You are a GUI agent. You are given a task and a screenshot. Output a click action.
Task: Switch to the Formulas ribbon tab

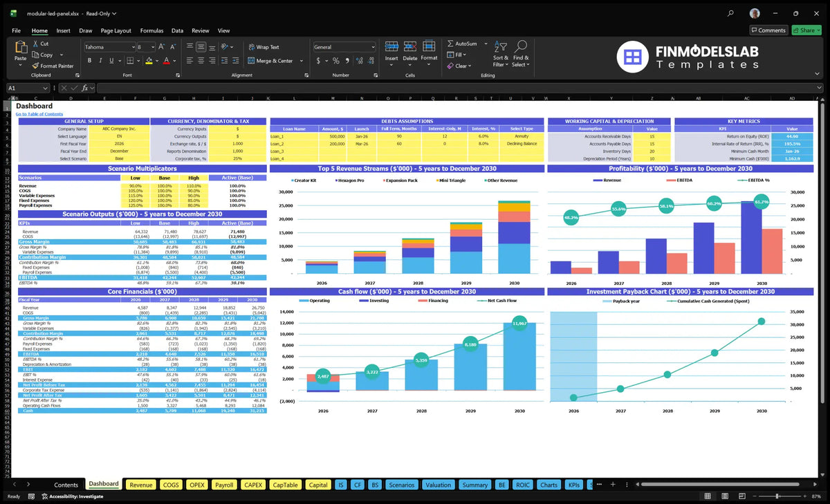pos(151,30)
